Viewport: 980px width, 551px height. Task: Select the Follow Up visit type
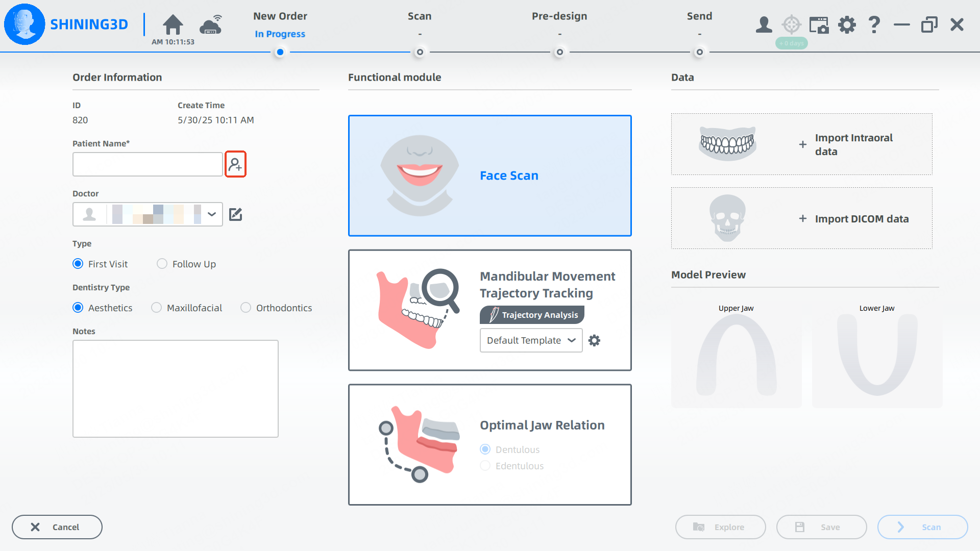tap(162, 264)
